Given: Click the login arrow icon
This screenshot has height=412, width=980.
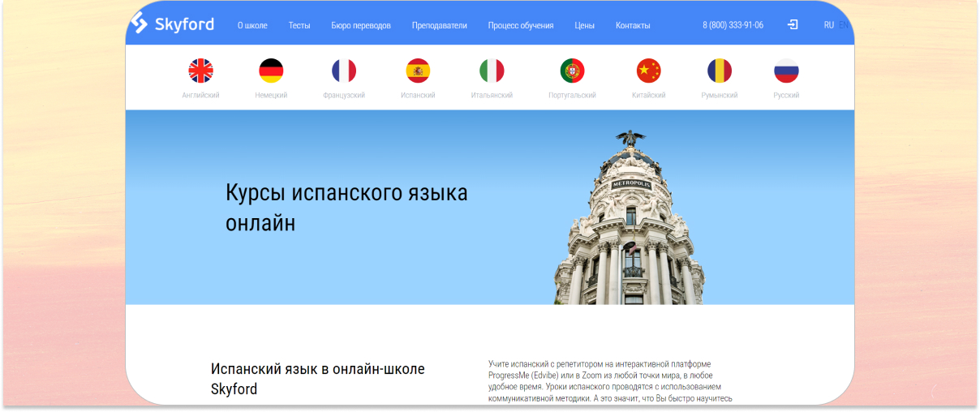Looking at the screenshot, I should [793, 25].
